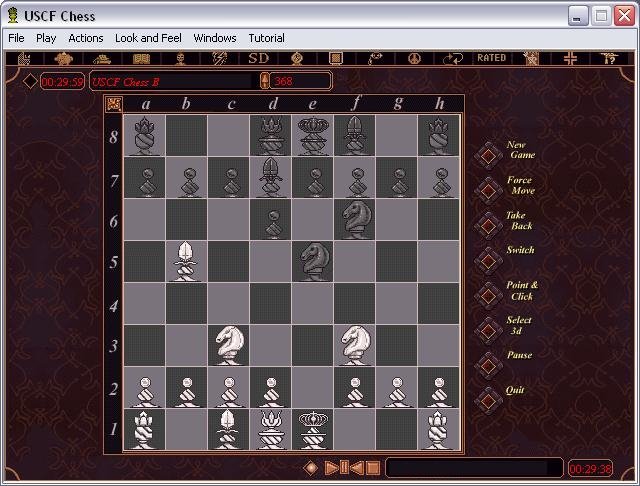
Task: Open the File menu
Action: (x=16, y=38)
